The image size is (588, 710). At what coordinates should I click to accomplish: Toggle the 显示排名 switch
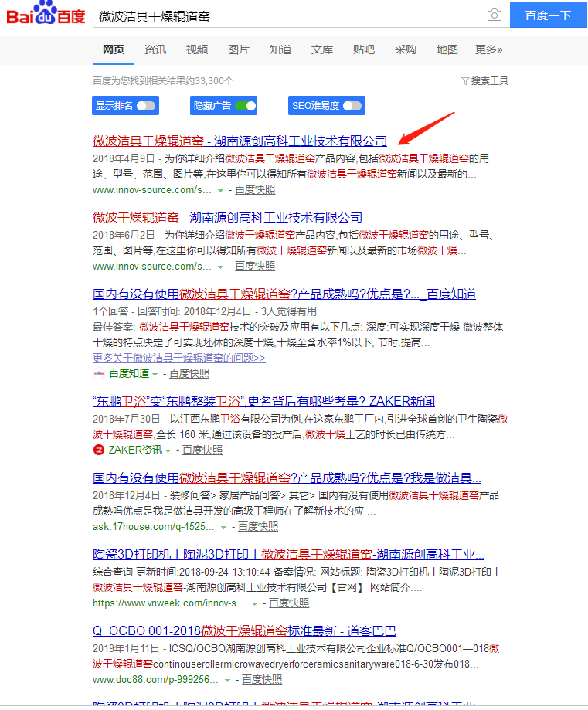point(146,106)
